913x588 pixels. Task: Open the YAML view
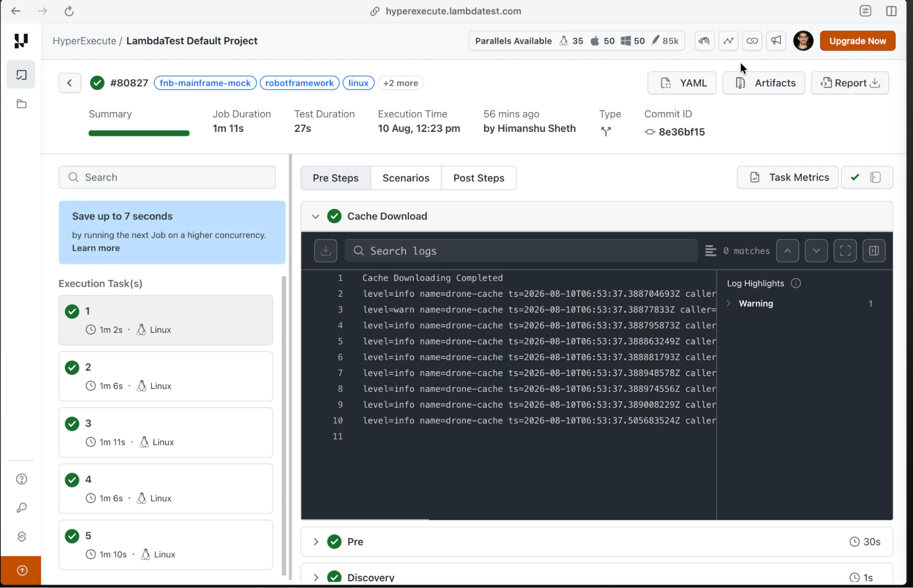(682, 83)
